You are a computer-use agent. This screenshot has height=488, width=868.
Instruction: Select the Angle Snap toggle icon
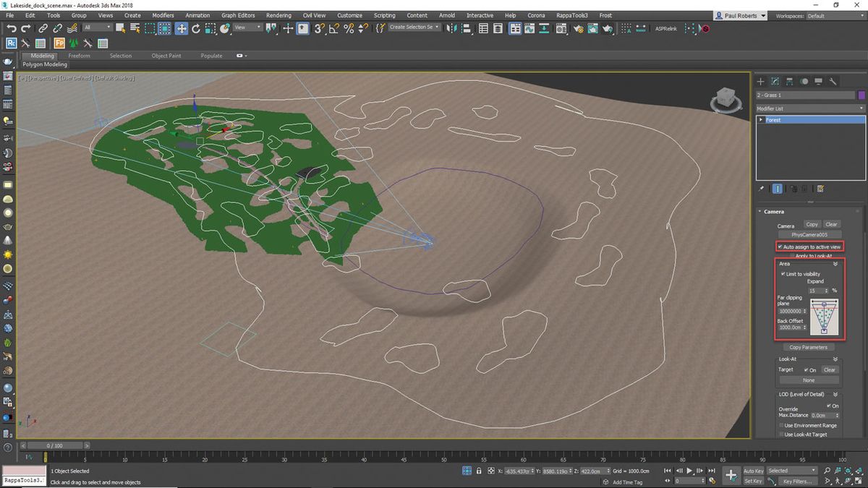pyautogui.click(x=333, y=29)
